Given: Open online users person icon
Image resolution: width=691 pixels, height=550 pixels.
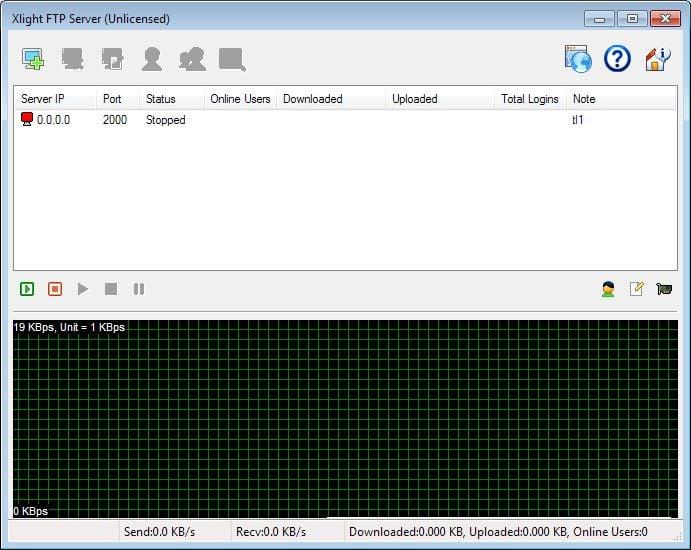Looking at the screenshot, I should coord(608,289).
